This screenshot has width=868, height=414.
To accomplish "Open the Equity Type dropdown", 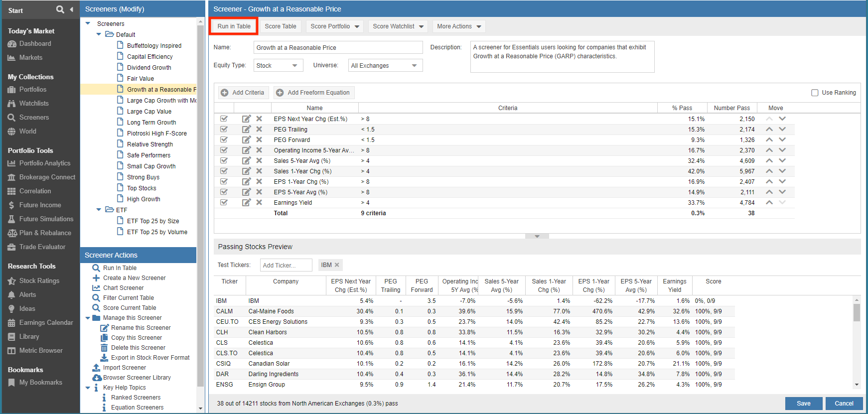I will [278, 65].
